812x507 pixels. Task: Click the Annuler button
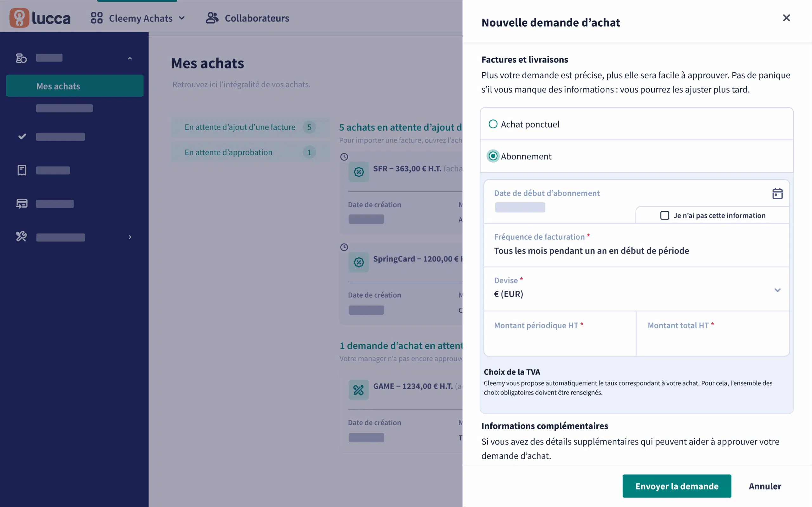click(765, 486)
